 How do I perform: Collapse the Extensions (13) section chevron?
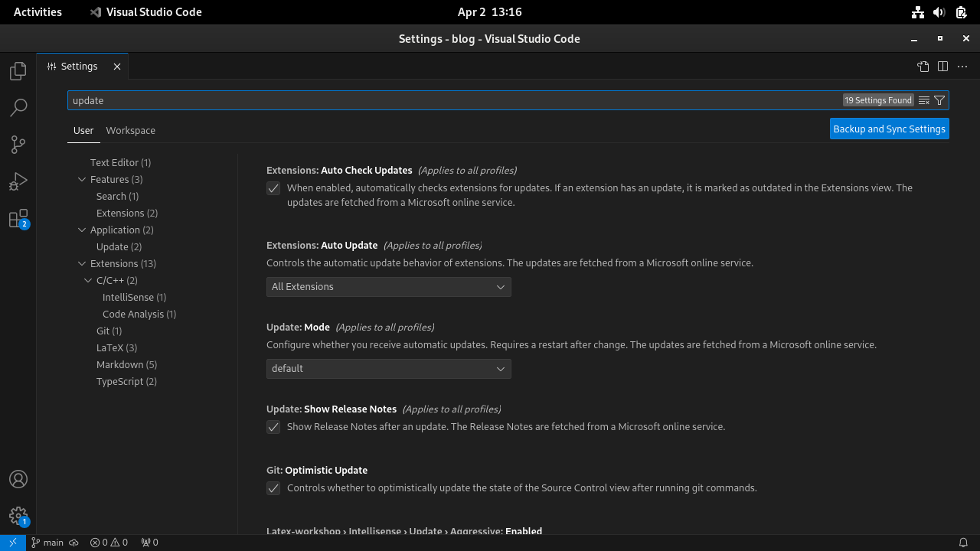coord(82,263)
